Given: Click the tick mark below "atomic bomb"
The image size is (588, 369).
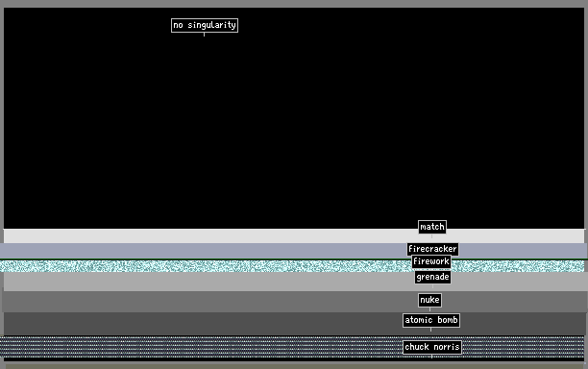Looking at the screenshot, I should 430,330.
